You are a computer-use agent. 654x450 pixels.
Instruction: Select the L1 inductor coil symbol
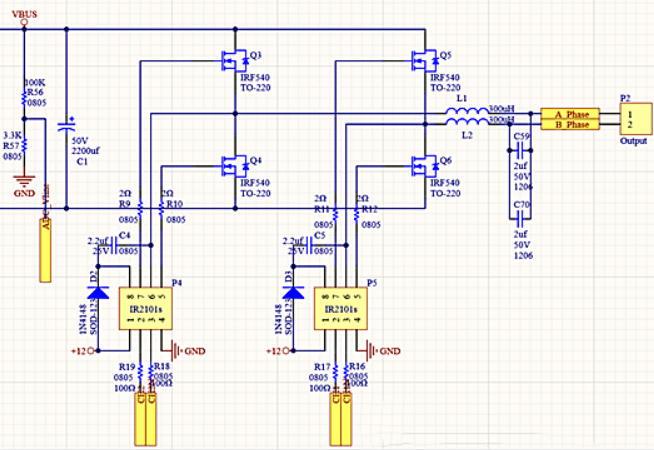[467, 111]
